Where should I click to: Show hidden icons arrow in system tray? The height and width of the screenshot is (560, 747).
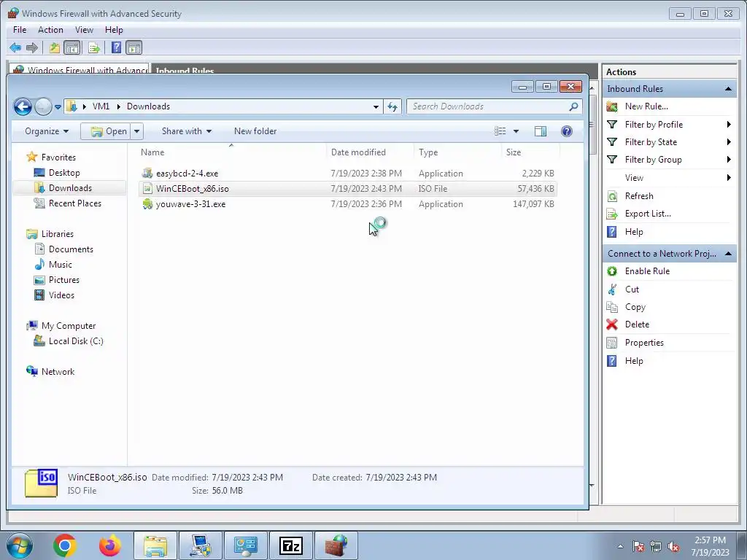[x=620, y=547]
